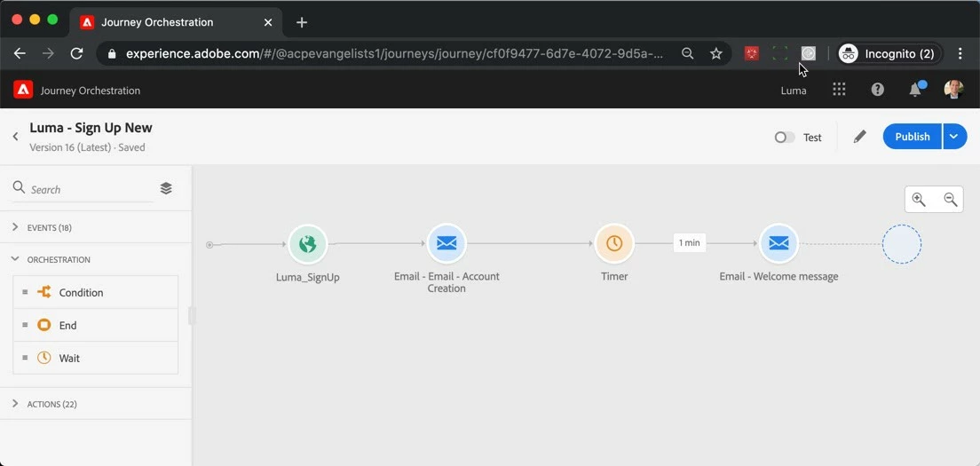Viewport: 980px width, 466px height.
Task: Click the End activity icon
Action: [43, 325]
